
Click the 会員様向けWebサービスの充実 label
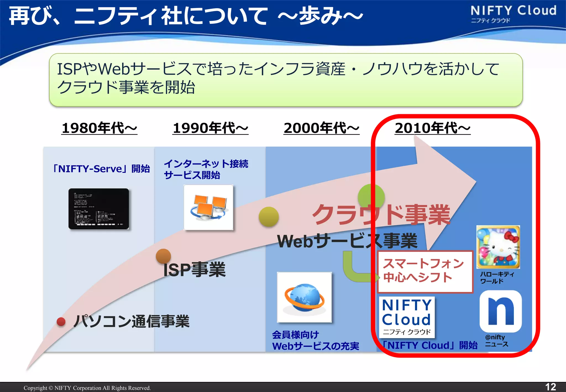(316, 340)
